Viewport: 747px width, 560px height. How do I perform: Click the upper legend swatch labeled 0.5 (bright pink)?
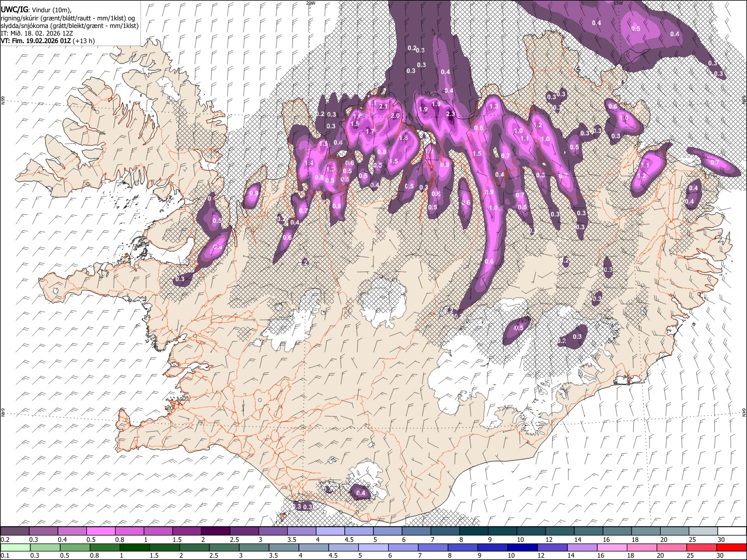pos(101,531)
